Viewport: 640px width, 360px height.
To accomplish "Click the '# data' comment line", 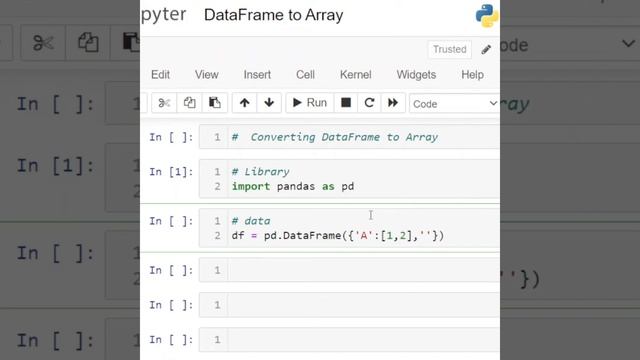I will click(x=251, y=221).
